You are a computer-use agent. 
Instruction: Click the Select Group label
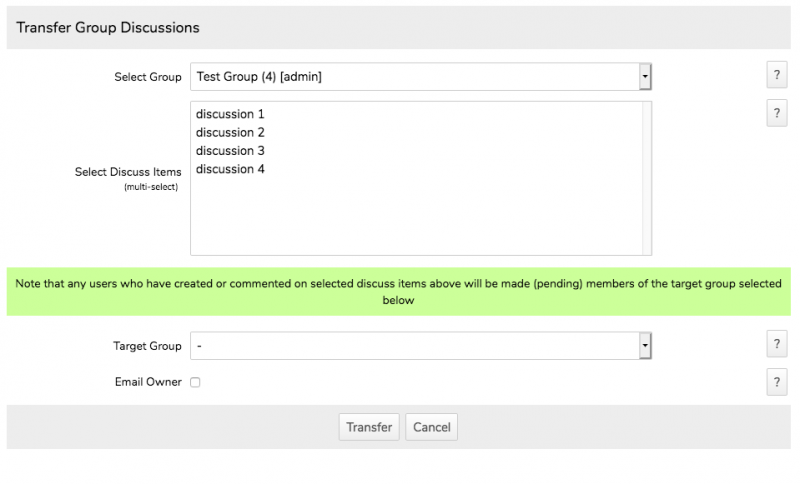[x=148, y=77]
